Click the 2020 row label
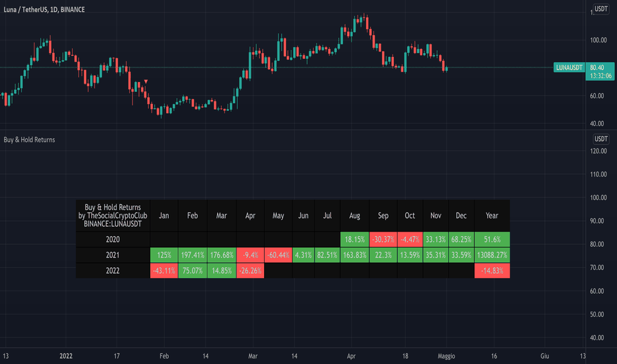617x364 pixels. pyautogui.click(x=113, y=240)
